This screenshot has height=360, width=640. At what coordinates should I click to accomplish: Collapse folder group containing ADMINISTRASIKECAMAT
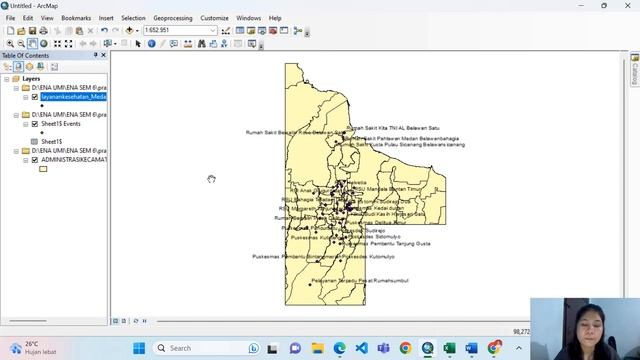tap(16, 151)
